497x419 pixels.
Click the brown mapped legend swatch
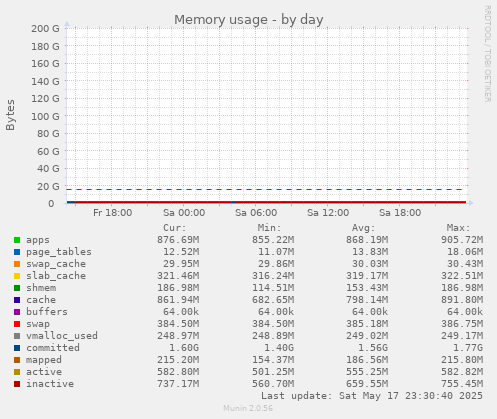[x=17, y=360]
